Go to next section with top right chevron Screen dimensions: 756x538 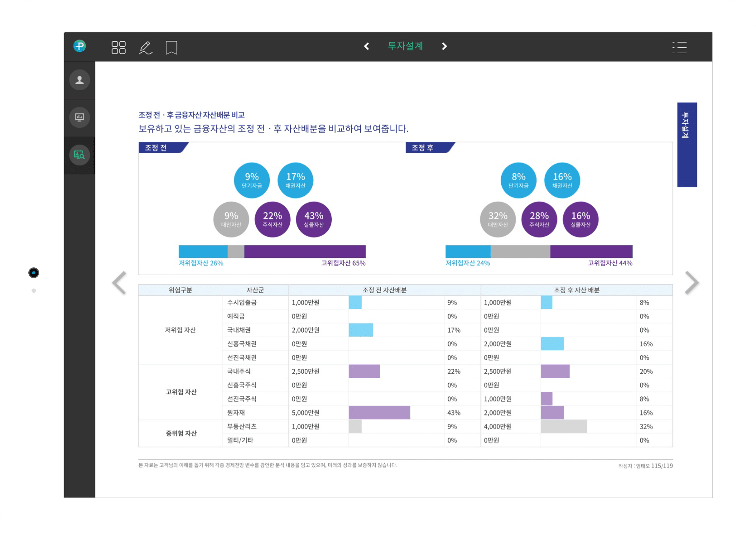click(x=445, y=46)
